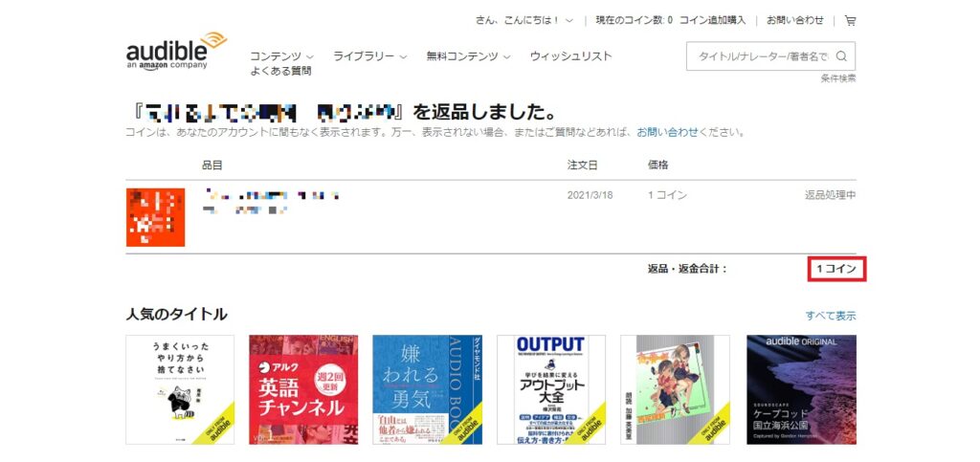This screenshot has height=462, width=980.
Task: Expand the コンテンツ menu
Action: pyautogui.click(x=282, y=56)
